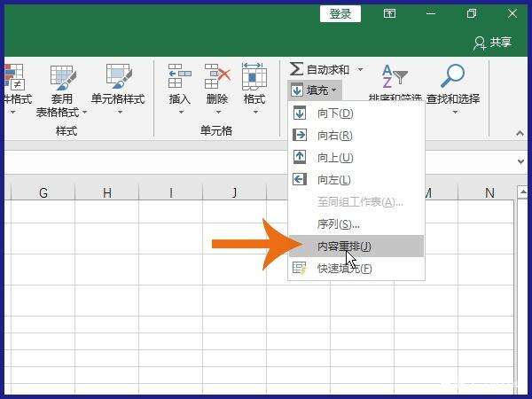Expand the 格式 dropdown arrow
Viewport: 532px width, 399px height.
255,112
